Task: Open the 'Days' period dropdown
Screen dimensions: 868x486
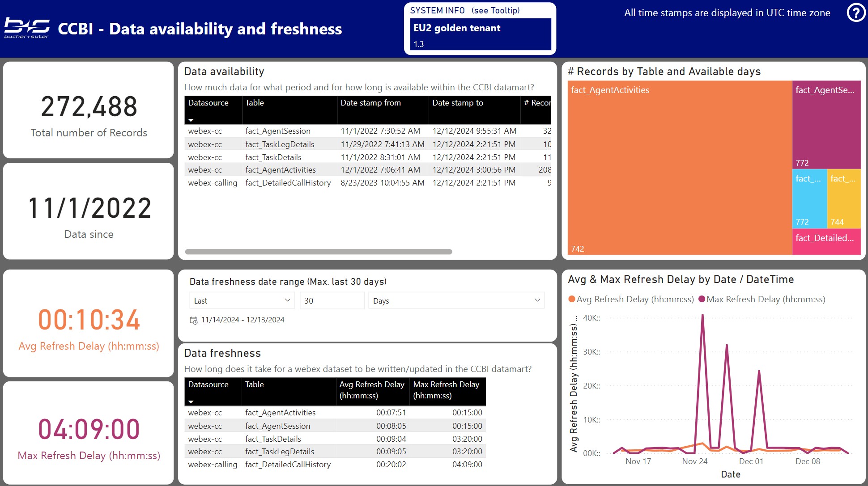Action: point(456,300)
